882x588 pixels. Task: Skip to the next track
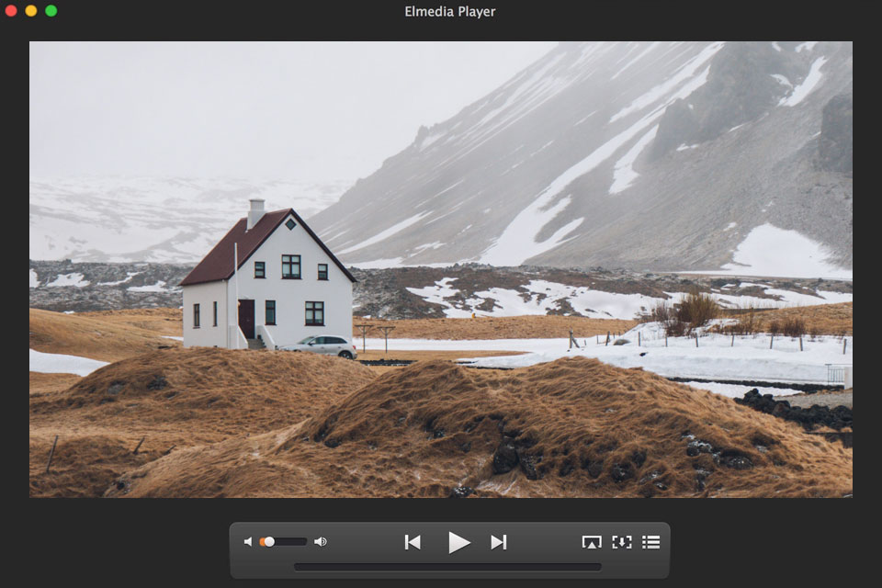499,542
